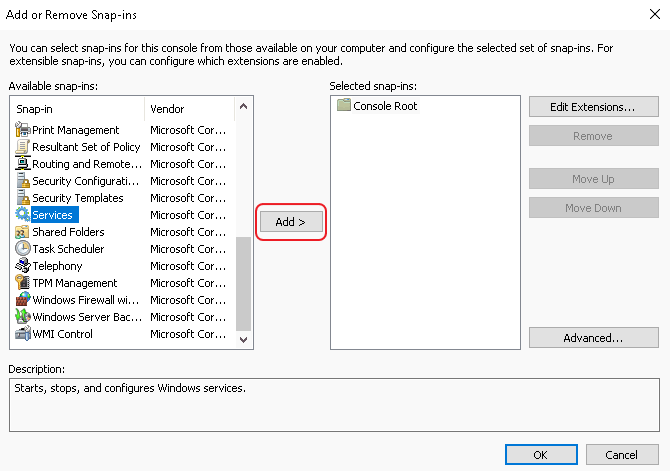Click the WMI Control snap-in icon
The width and height of the screenshot is (670, 471).
click(23, 334)
